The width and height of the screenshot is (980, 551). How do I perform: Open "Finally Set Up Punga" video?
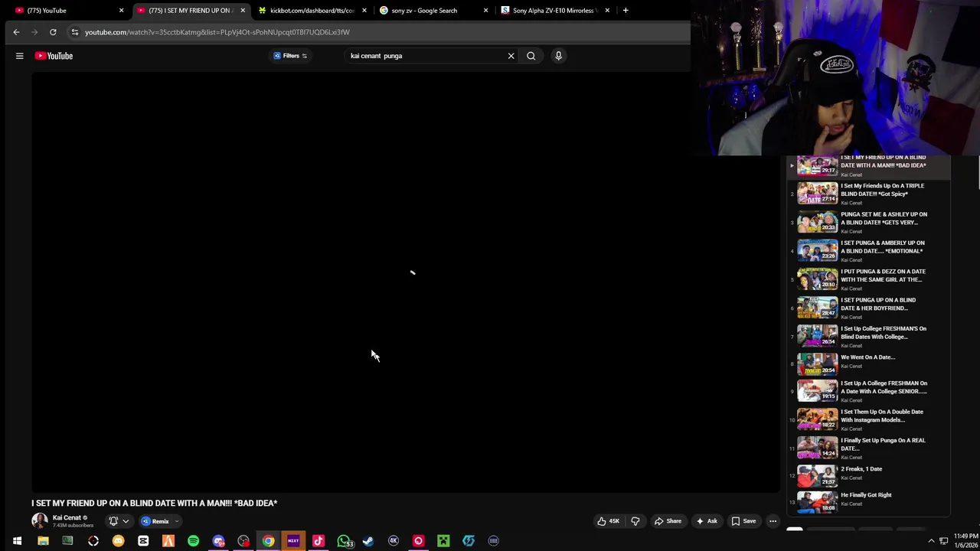point(869,448)
